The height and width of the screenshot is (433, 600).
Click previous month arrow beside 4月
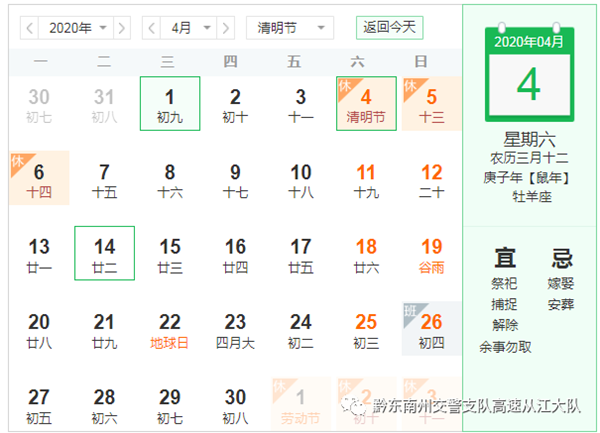pyautogui.click(x=151, y=28)
